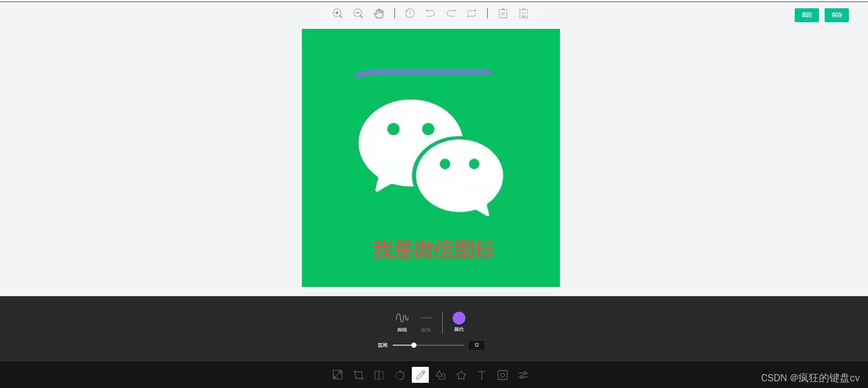Click the WeChat logo on the canvas image
This screenshot has height=388, width=868.
[431, 157]
